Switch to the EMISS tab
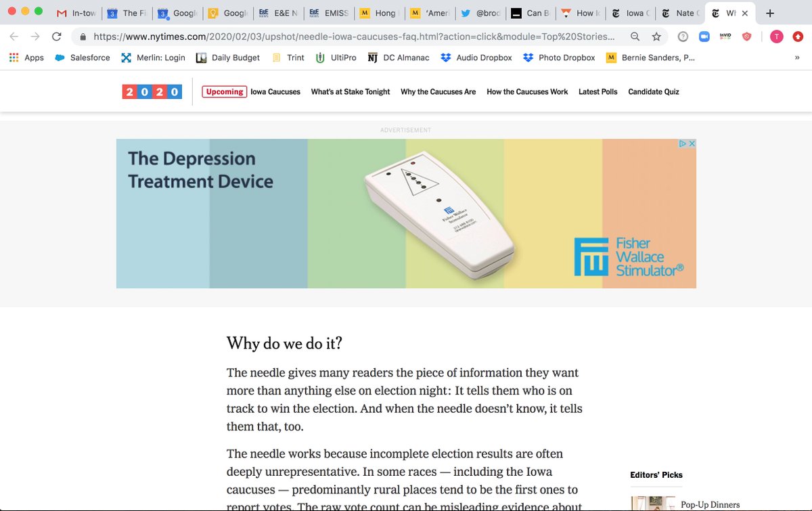This screenshot has height=511, width=812. (328, 13)
